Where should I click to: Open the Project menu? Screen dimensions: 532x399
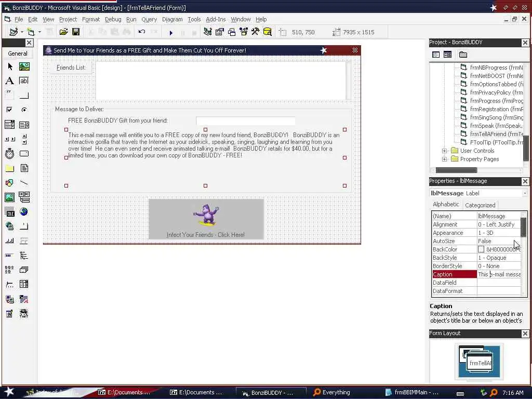68,19
